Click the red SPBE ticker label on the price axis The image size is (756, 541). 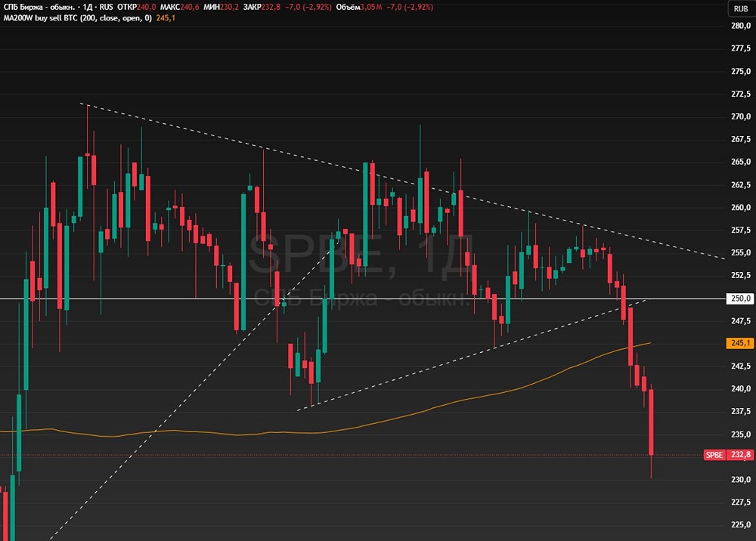714,455
